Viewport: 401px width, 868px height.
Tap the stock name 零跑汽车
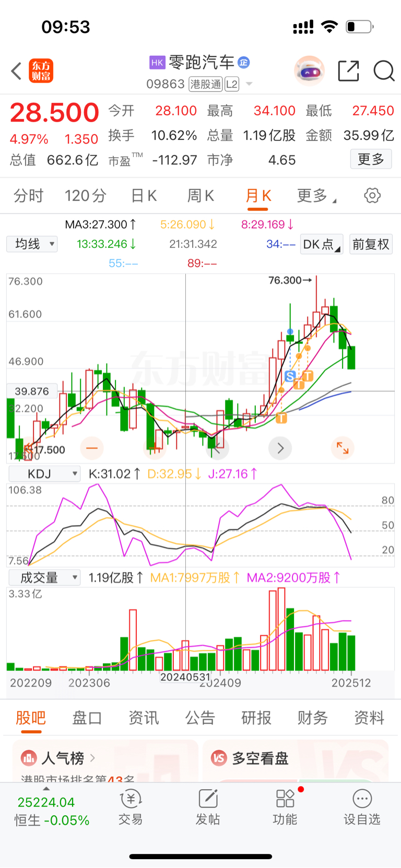point(202,63)
